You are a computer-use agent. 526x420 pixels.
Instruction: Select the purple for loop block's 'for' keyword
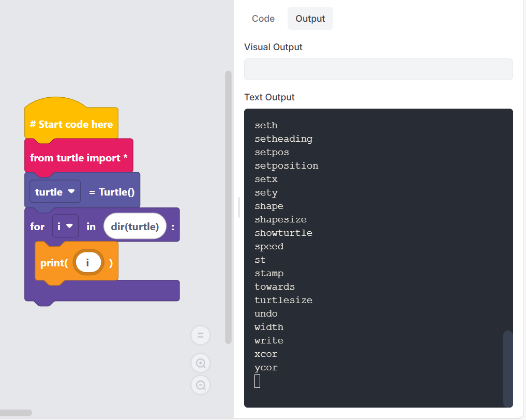(37, 227)
